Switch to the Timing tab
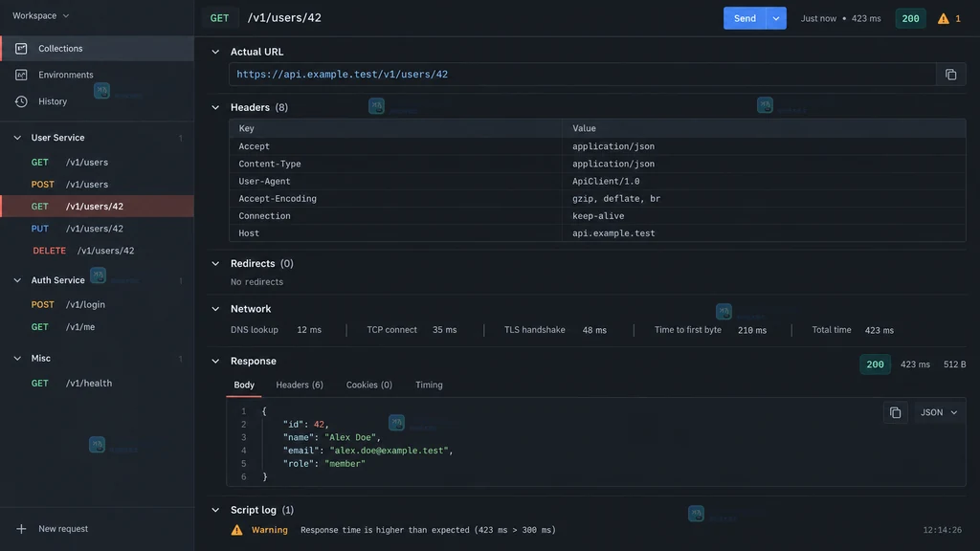980x551 pixels. pos(429,385)
